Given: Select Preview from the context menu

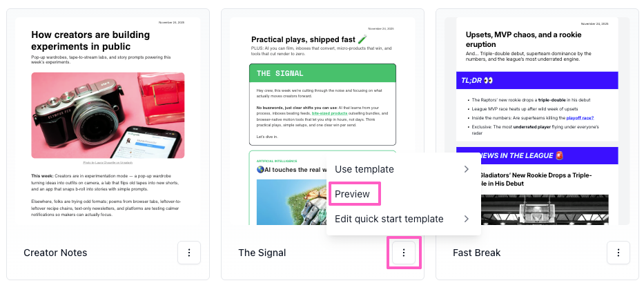Looking at the screenshot, I should tap(353, 194).
